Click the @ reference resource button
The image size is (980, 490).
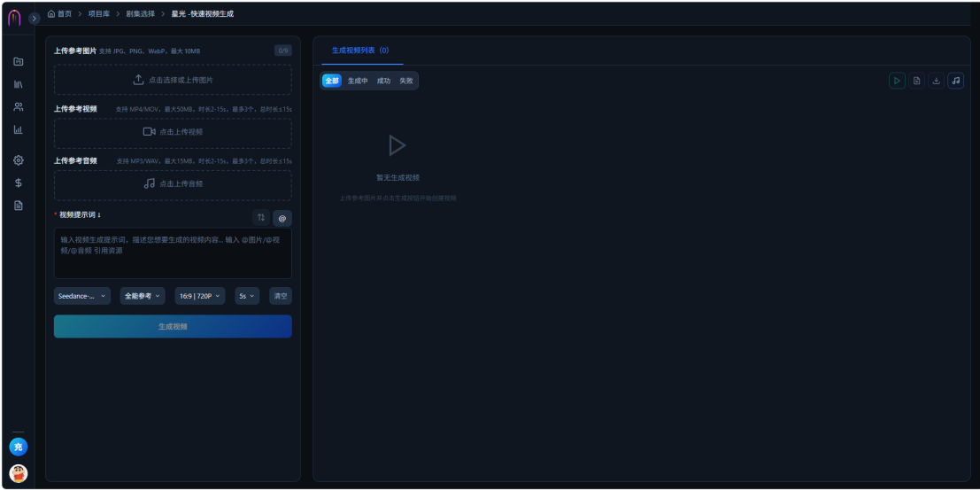point(282,218)
